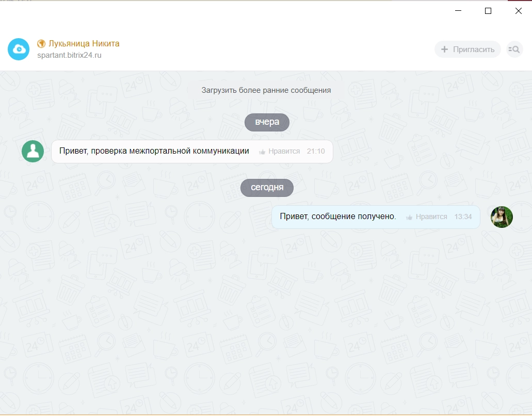
Task: Click the blue Bitrix24 cloud logo
Action: pyautogui.click(x=18, y=49)
